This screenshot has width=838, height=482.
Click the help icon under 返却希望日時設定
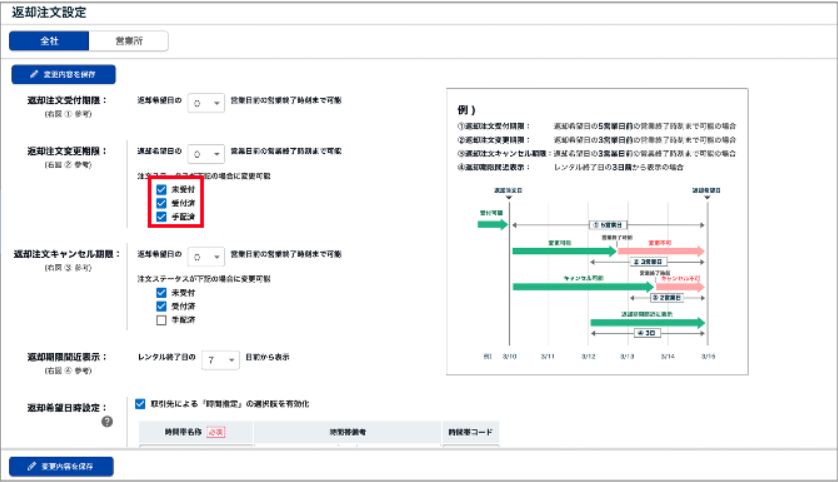pos(107,421)
